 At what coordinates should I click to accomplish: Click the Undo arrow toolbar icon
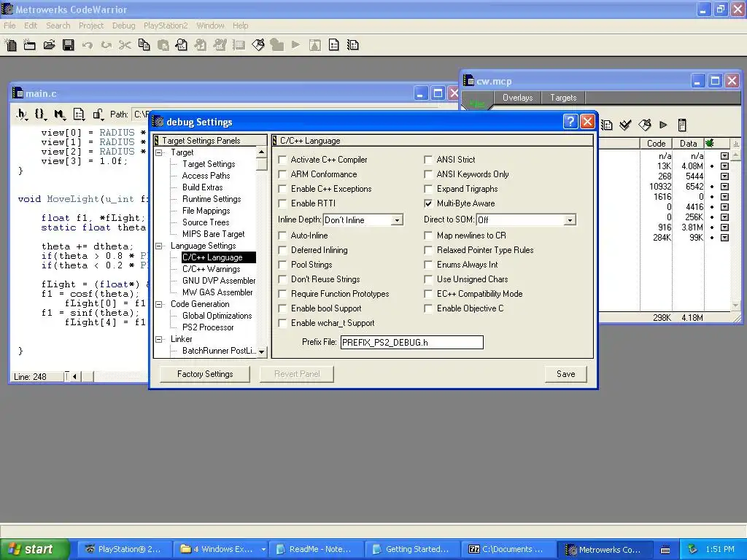(88, 45)
